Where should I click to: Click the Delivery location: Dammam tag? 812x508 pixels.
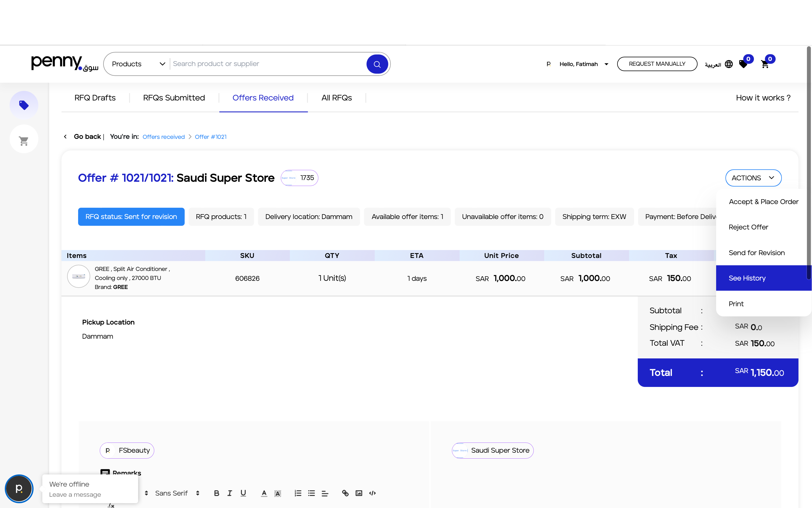pyautogui.click(x=309, y=217)
